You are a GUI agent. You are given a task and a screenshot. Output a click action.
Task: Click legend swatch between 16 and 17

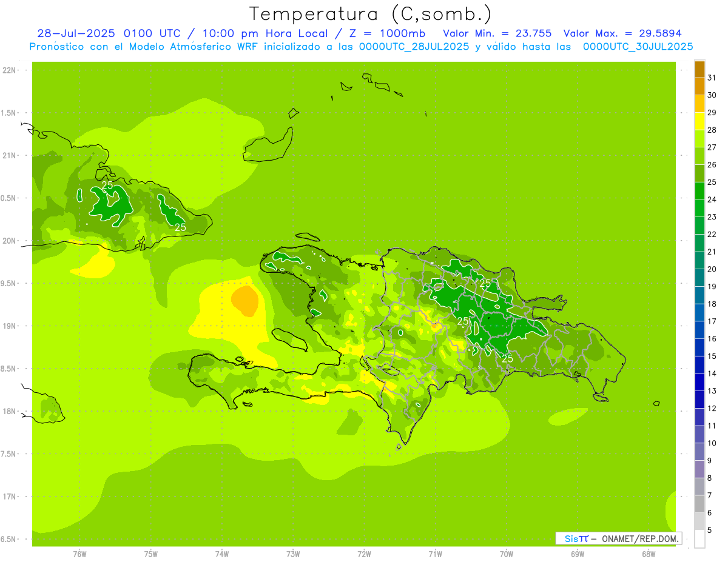[699, 330]
